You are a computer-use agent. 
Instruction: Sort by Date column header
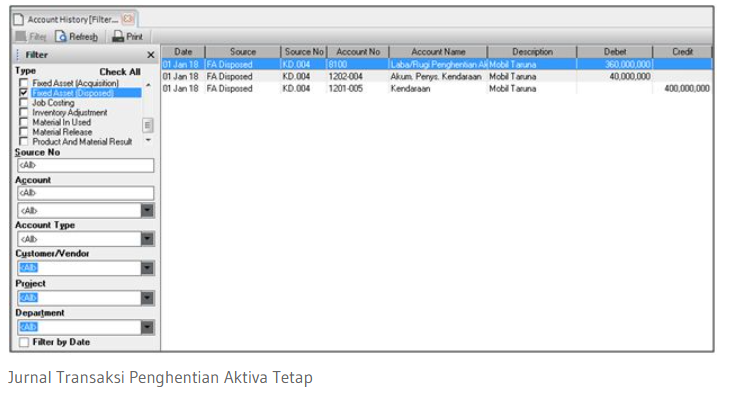183,52
